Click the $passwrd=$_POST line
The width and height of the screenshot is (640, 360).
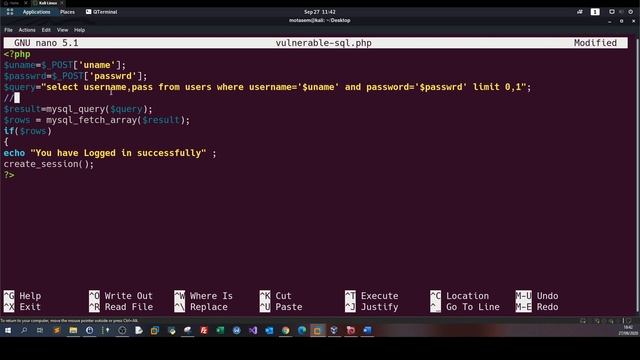click(76, 76)
